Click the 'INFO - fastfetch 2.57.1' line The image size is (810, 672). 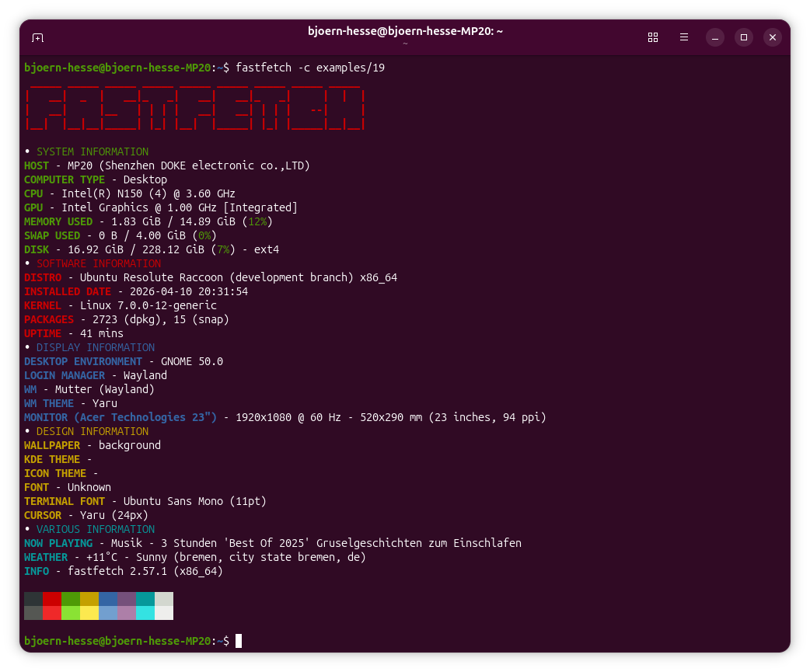(x=124, y=571)
